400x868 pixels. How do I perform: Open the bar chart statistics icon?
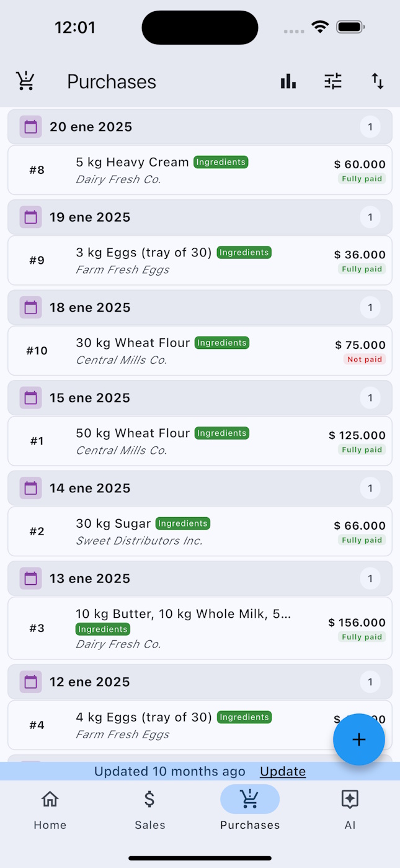click(288, 81)
